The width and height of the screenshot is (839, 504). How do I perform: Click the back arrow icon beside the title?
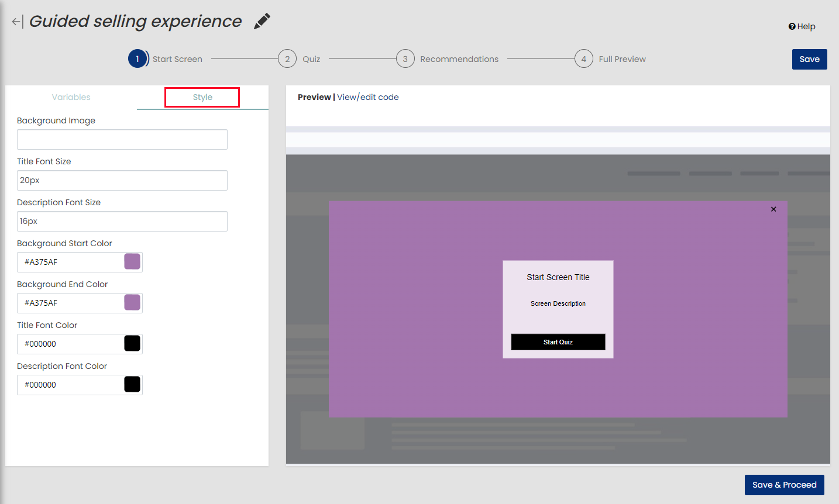point(17,22)
